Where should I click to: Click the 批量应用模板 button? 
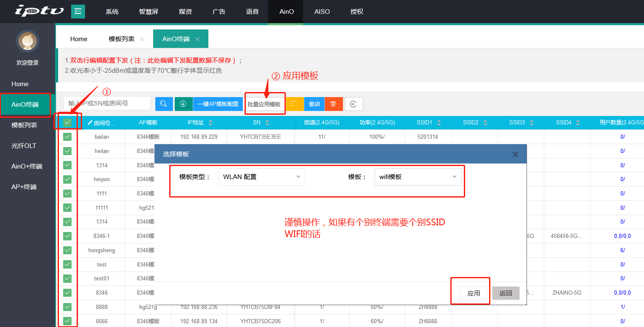pyautogui.click(x=264, y=104)
